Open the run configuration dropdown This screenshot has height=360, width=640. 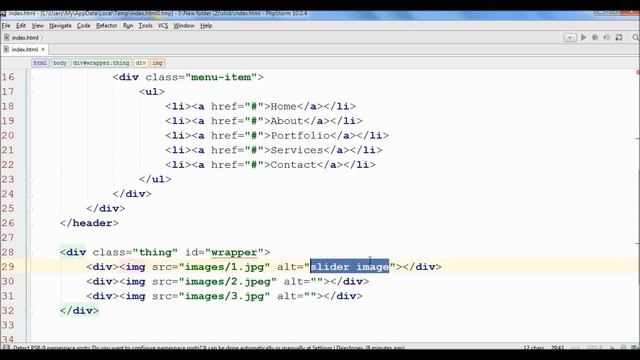570,38
